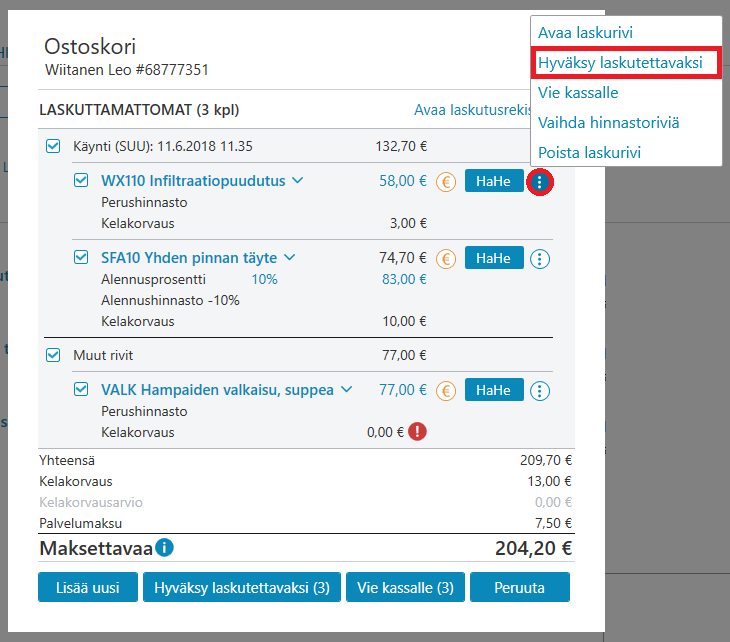Viewport: 730px width, 642px height.
Task: Click euro icon on WX110 Infiltraatiopuudutus row
Action: pyautogui.click(x=446, y=182)
